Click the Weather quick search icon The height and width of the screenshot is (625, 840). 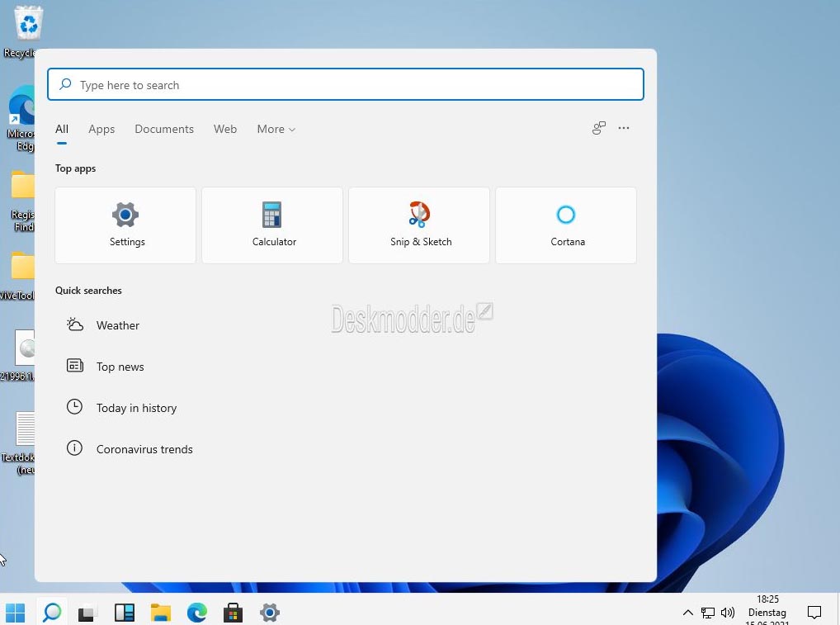pyautogui.click(x=74, y=324)
